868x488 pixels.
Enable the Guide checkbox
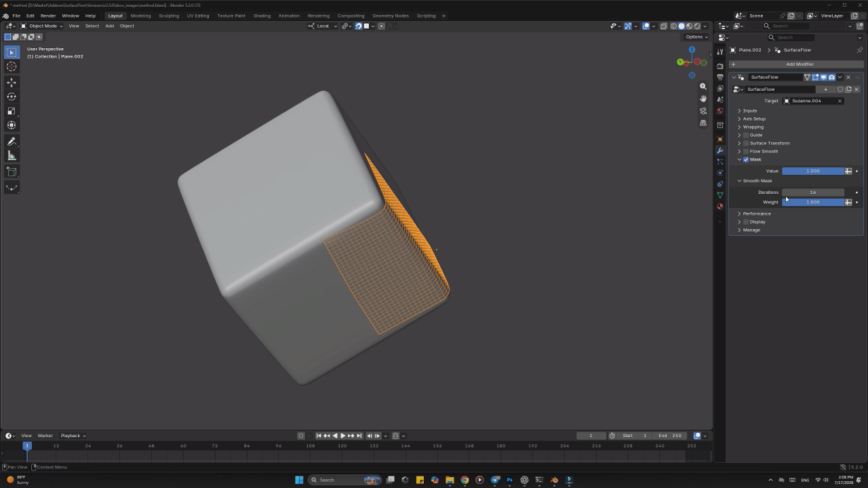click(746, 135)
